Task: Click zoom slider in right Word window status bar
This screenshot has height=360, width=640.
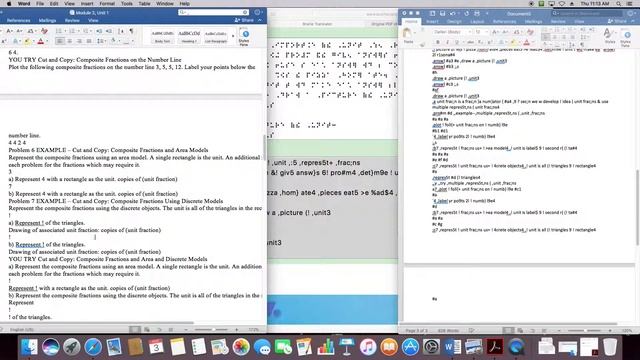Action: [585, 330]
